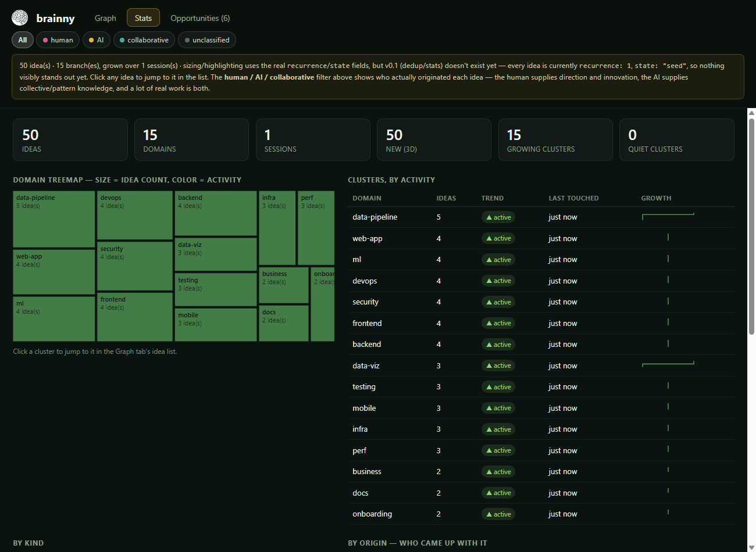Click the Ideas column header

click(446, 198)
